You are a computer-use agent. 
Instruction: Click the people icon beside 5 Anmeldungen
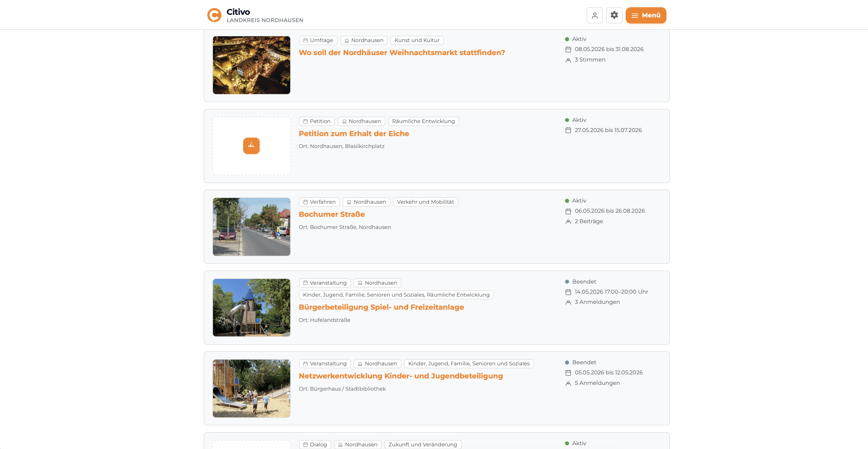568,383
